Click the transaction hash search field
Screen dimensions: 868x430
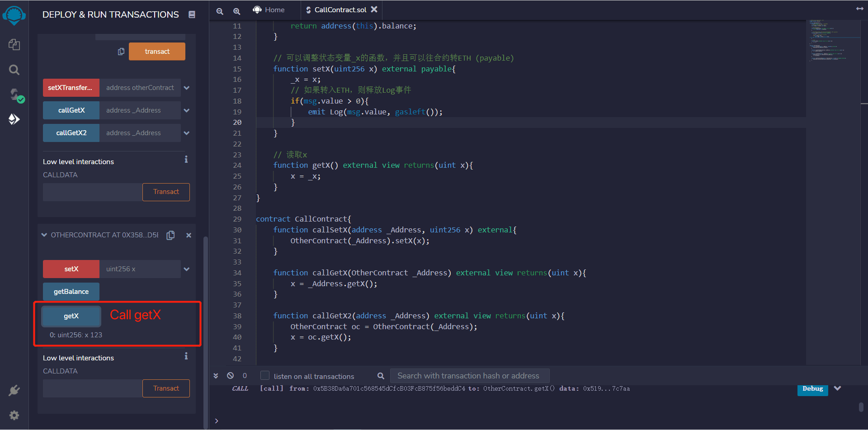469,376
